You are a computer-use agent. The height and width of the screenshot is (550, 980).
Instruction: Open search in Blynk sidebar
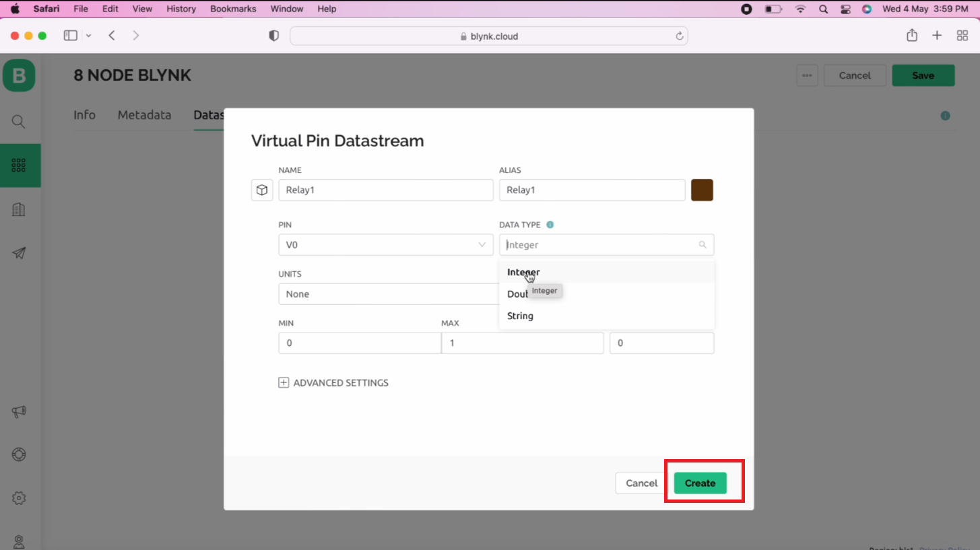(x=19, y=122)
